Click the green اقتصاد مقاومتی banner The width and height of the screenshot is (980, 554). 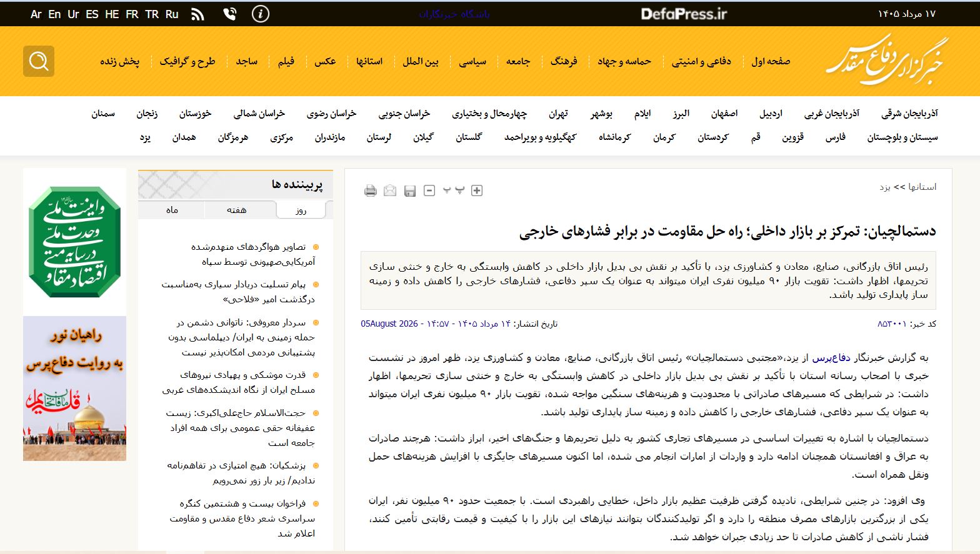(74, 242)
